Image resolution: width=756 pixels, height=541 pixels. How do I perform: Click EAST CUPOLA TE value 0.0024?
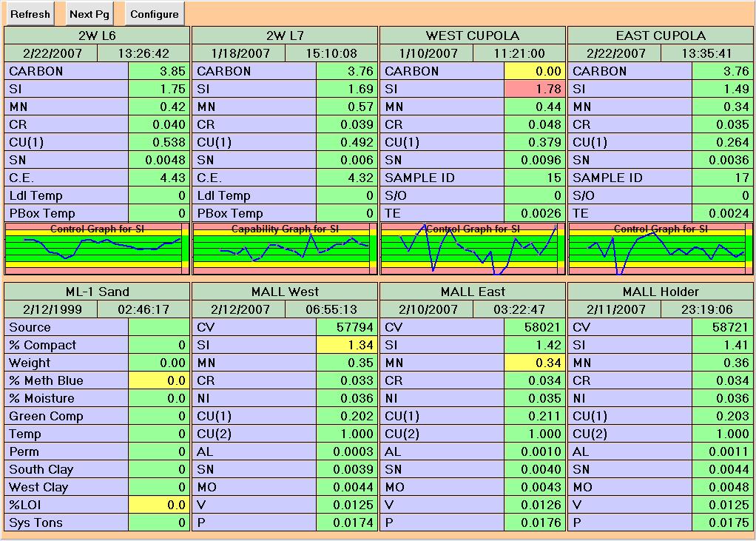pos(723,214)
